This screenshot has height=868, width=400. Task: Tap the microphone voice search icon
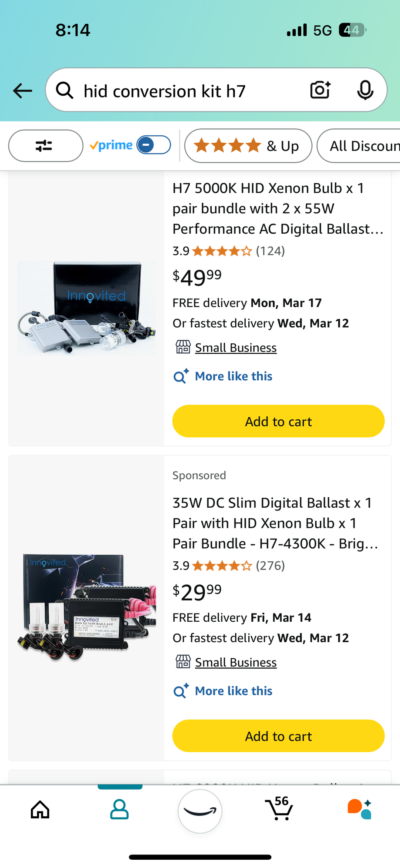(x=365, y=90)
